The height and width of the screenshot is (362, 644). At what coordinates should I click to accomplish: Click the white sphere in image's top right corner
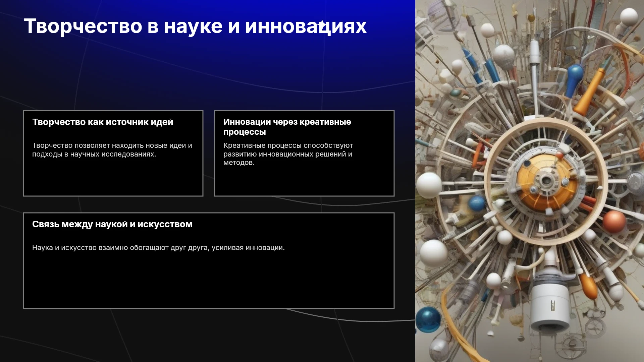(629, 17)
